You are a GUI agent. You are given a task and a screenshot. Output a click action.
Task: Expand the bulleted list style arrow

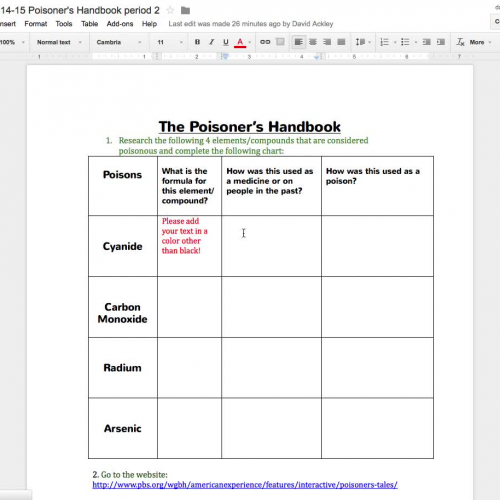(416, 42)
